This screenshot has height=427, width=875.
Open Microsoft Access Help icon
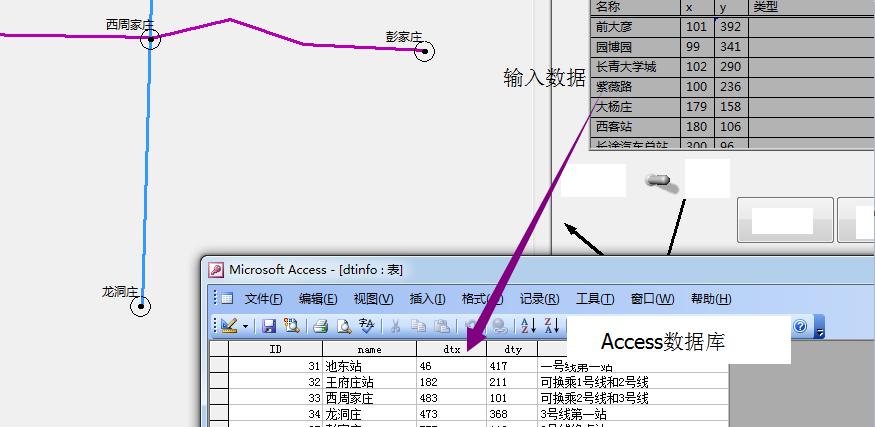(x=800, y=326)
